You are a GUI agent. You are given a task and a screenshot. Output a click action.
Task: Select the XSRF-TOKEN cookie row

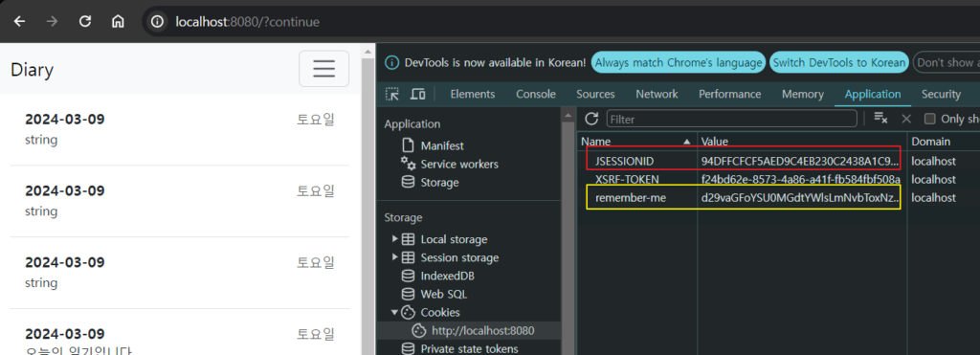click(x=779, y=179)
